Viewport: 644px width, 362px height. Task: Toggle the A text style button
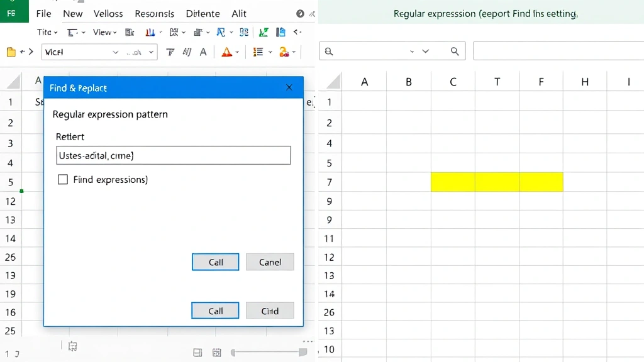click(x=203, y=51)
